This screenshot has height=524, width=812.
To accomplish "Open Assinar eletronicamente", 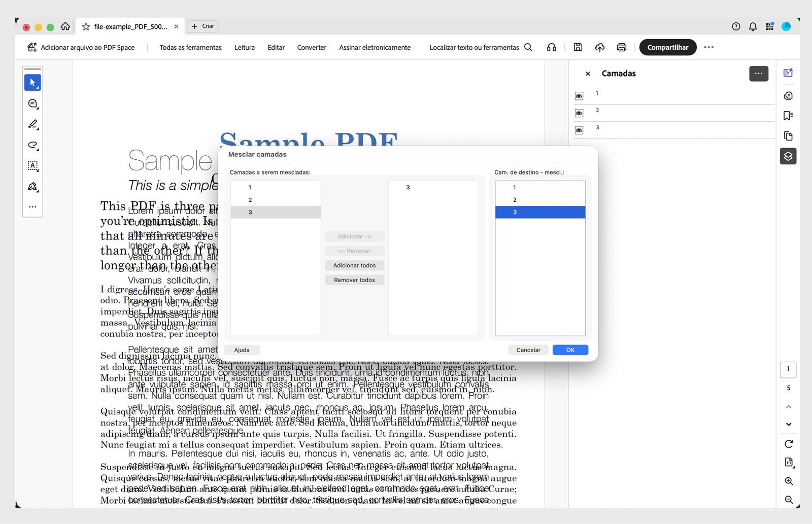I will [x=375, y=47].
